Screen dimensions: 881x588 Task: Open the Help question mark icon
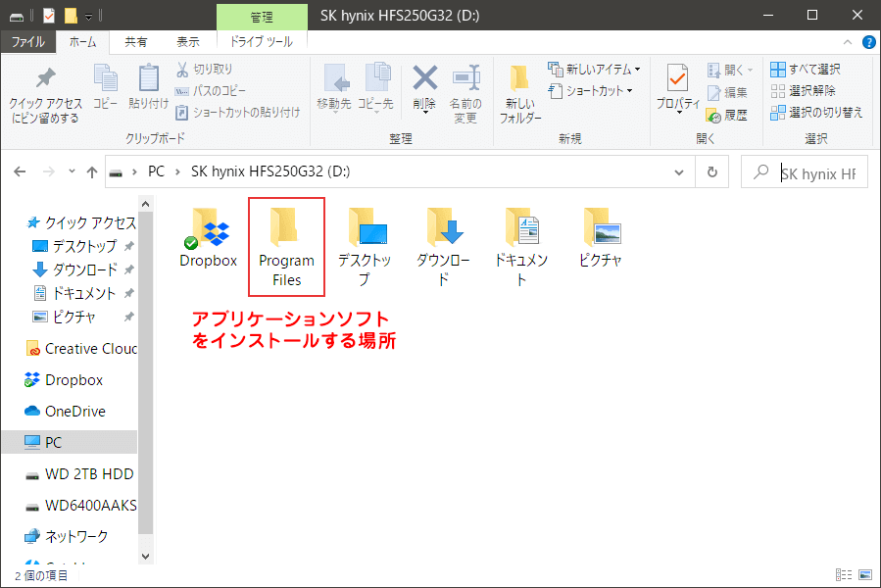[868, 42]
